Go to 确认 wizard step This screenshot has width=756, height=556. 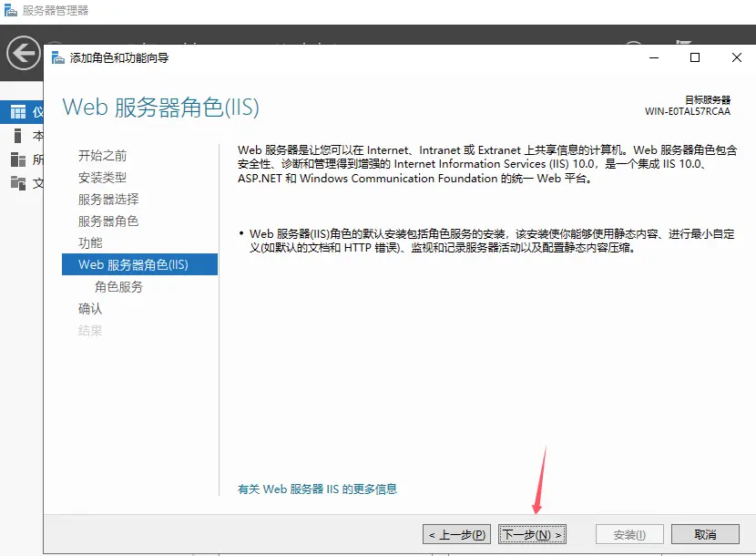(90, 308)
